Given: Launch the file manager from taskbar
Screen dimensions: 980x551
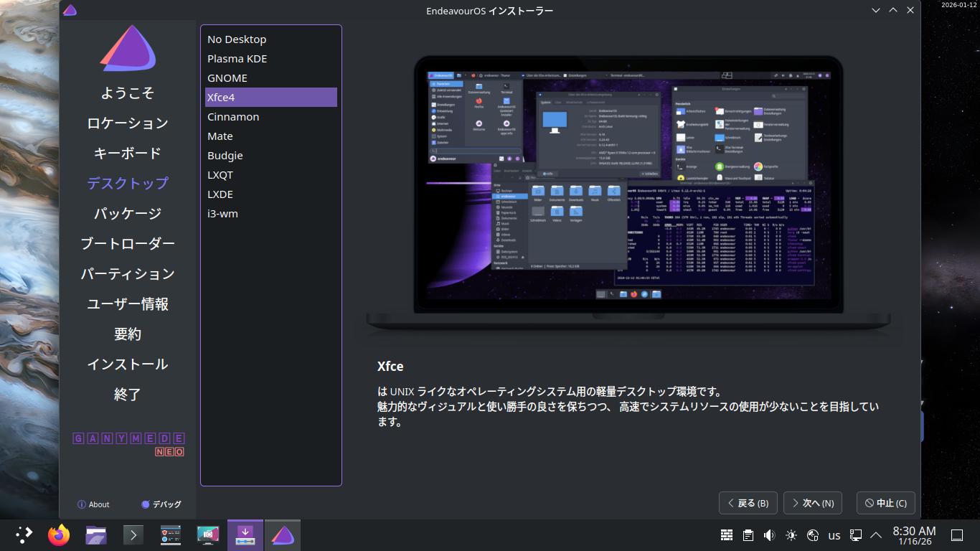Looking at the screenshot, I should tap(96, 535).
